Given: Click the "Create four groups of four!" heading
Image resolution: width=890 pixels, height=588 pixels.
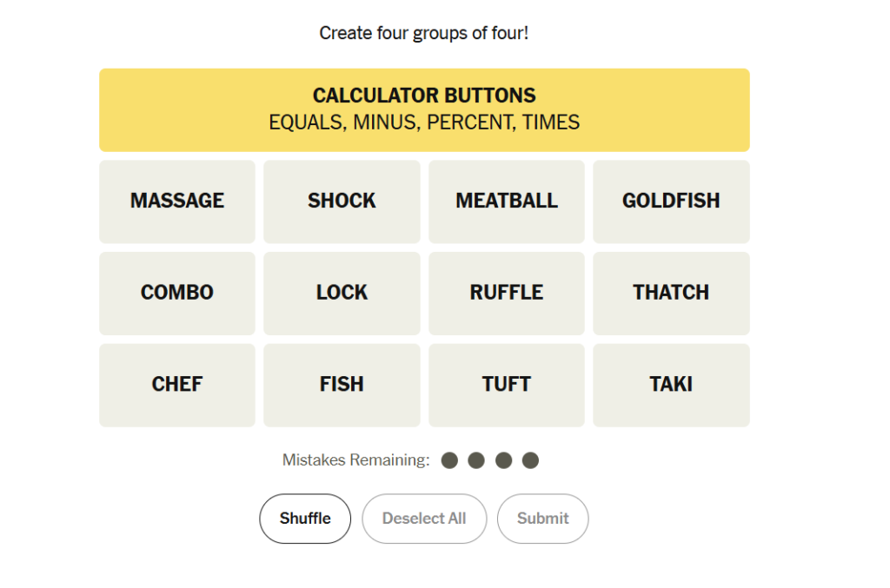Looking at the screenshot, I should tap(424, 34).
